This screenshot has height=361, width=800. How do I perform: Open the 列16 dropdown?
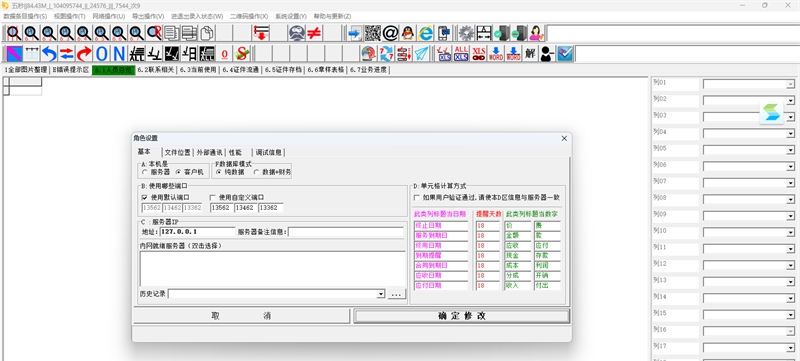tap(791, 332)
